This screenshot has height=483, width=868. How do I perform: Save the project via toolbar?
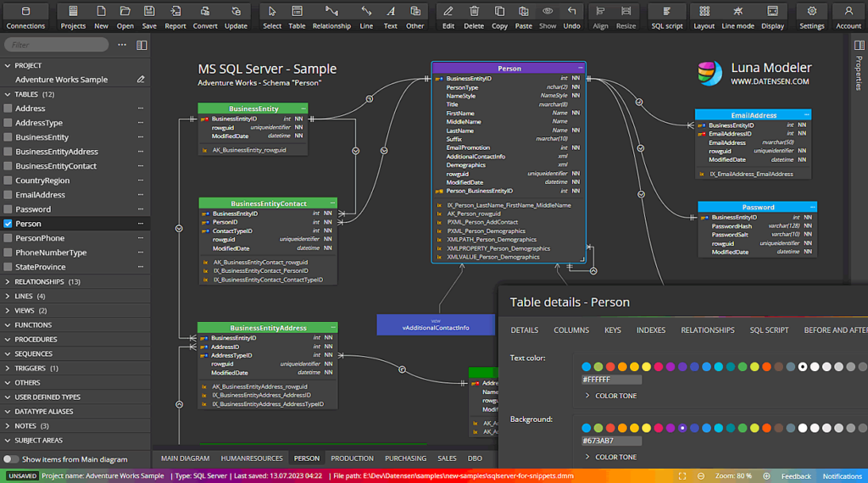pyautogui.click(x=149, y=17)
